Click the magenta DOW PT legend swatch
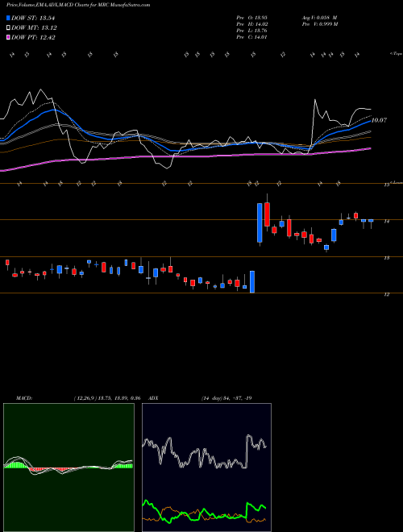 [8, 38]
